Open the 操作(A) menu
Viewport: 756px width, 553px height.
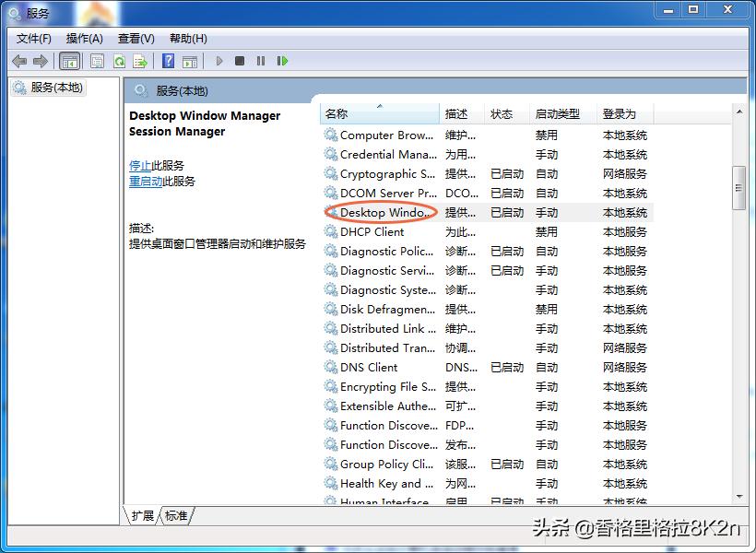tap(86, 38)
